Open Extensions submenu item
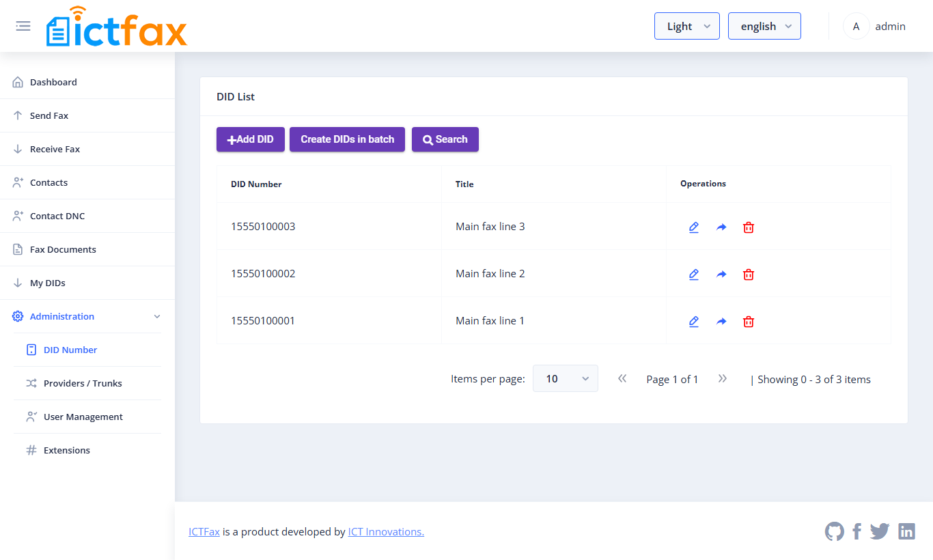The width and height of the screenshot is (933, 560). pyautogui.click(x=87, y=450)
